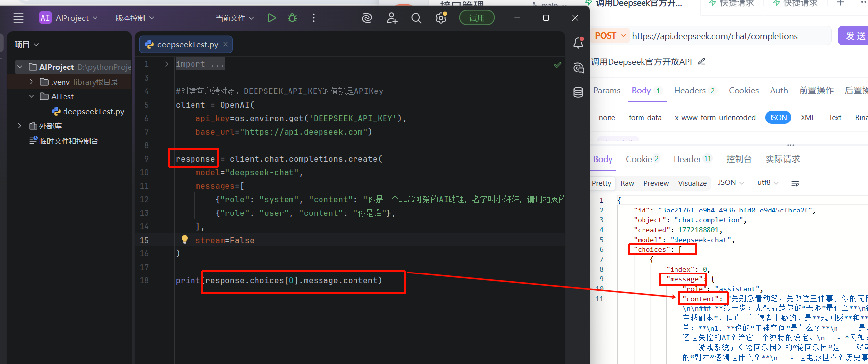Viewport: 868px width, 364px height.
Task: Click the green inspection checkmark in the editor
Action: (558, 65)
